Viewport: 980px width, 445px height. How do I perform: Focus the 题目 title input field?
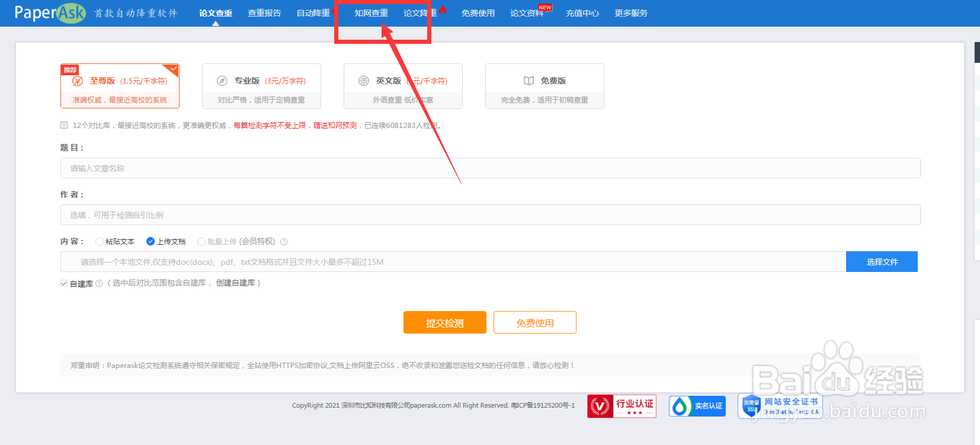click(x=490, y=168)
